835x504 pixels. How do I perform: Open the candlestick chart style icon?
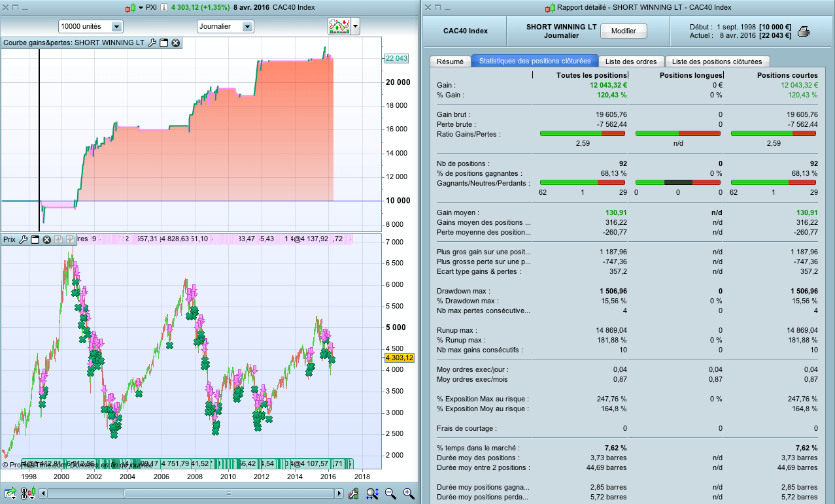point(129,8)
